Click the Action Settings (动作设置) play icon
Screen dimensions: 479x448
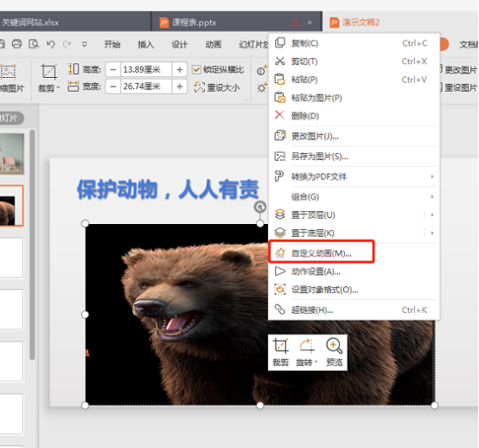coord(280,272)
